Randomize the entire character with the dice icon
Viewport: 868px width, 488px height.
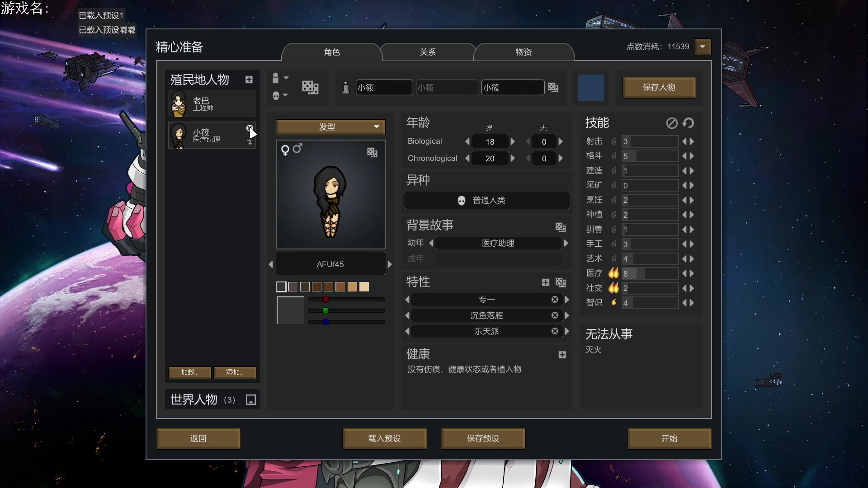click(310, 87)
